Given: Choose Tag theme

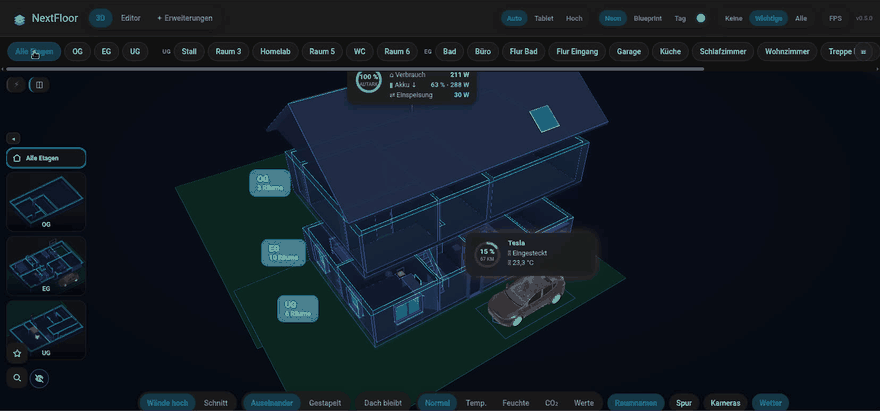Looking at the screenshot, I should pos(680,19).
